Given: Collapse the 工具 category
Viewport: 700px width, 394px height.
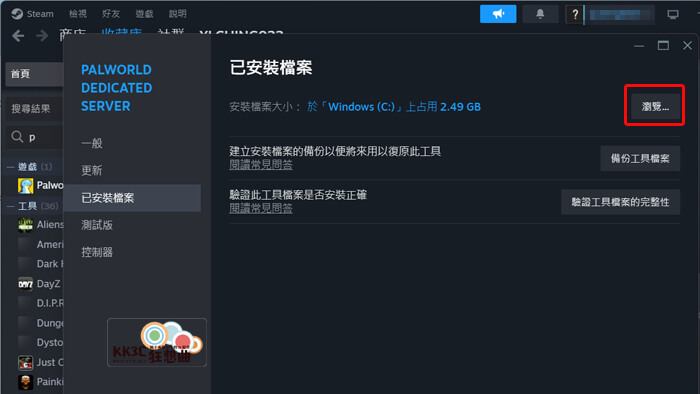Looking at the screenshot, I should click(x=10, y=206).
